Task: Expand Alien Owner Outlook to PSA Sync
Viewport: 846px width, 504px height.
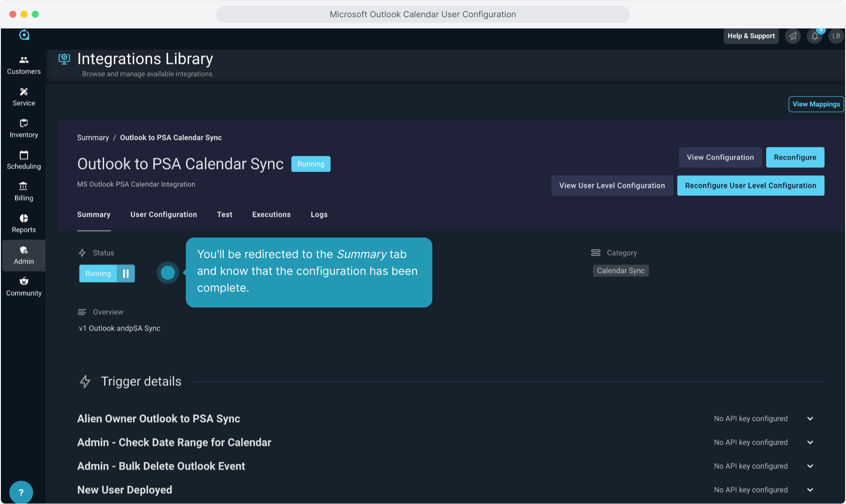Action: click(810, 419)
